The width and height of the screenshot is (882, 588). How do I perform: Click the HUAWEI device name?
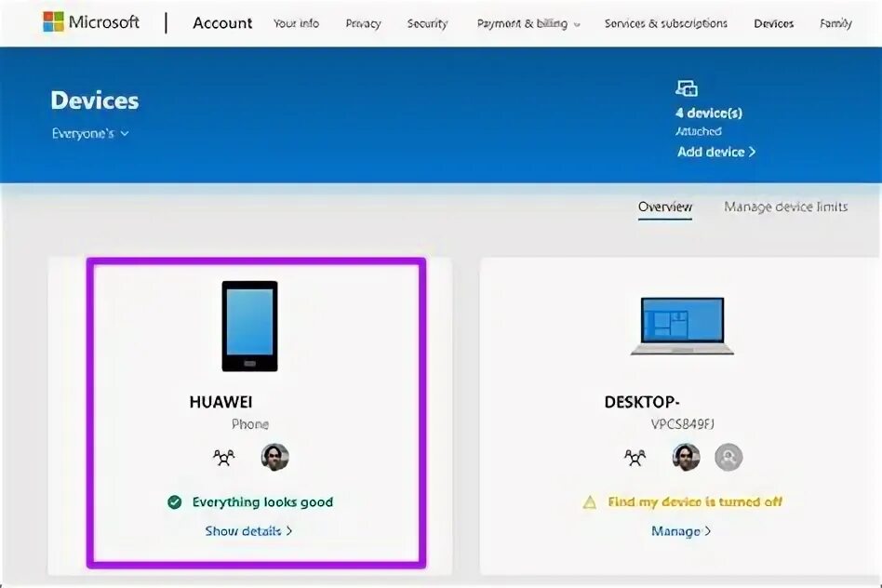point(220,402)
